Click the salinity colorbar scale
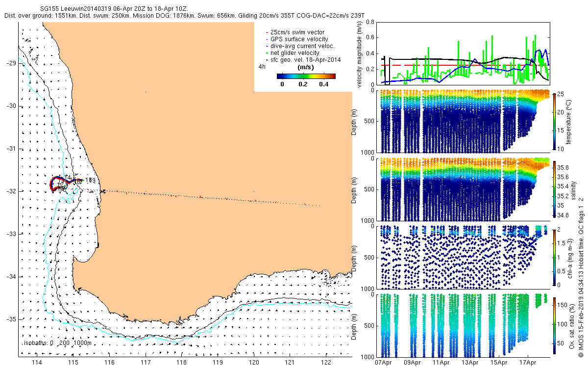Screen dimensions: 588x368 tap(554, 189)
